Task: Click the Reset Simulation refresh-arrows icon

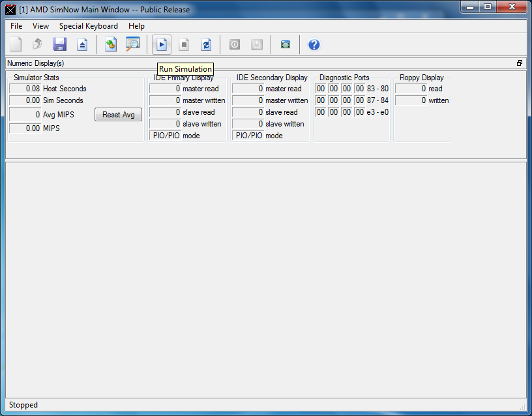Action: click(x=206, y=44)
